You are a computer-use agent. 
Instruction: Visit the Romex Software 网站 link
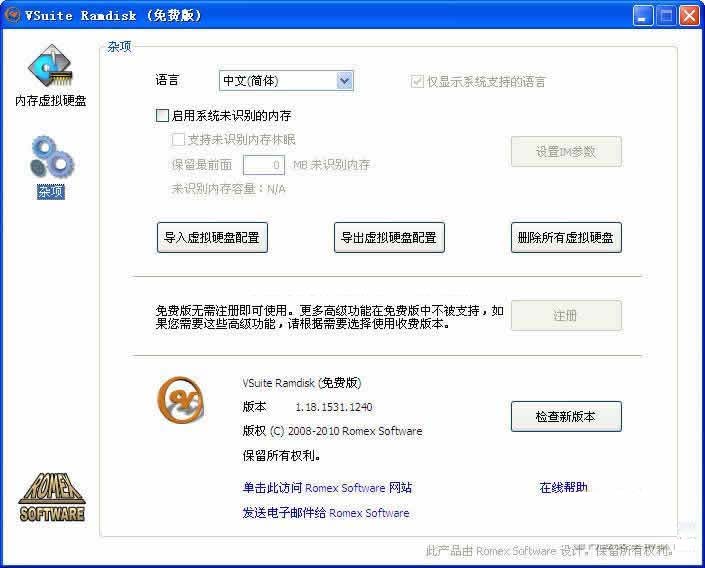pos(327,488)
